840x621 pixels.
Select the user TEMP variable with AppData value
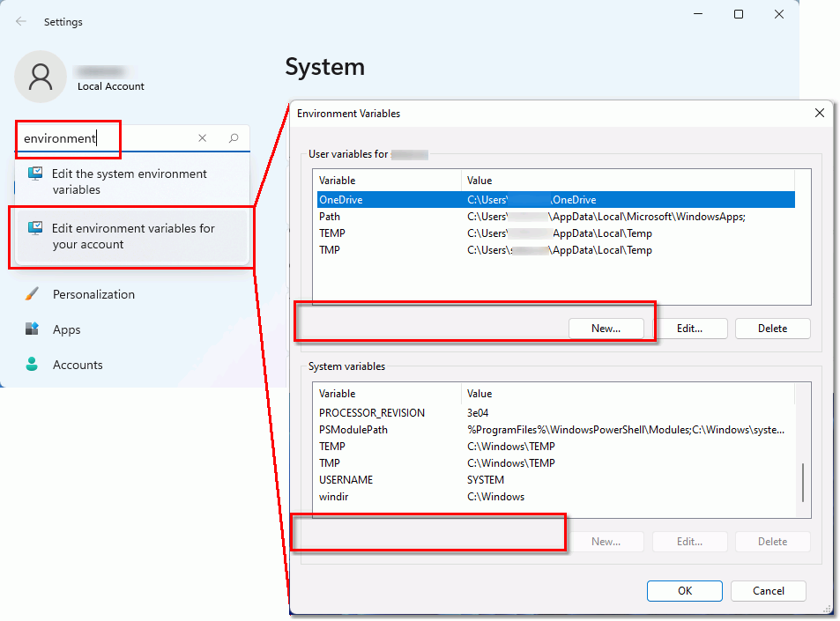(x=555, y=233)
